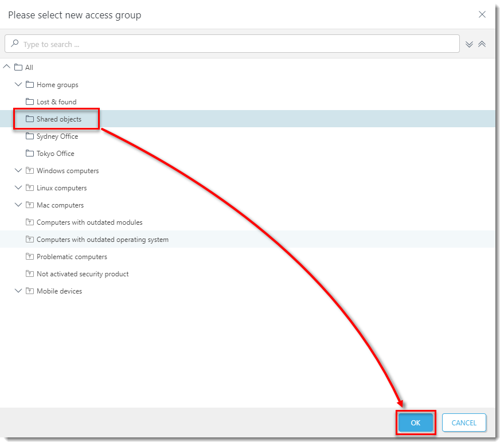Click the Sydney Office folder icon
The image size is (504, 446).
point(30,136)
